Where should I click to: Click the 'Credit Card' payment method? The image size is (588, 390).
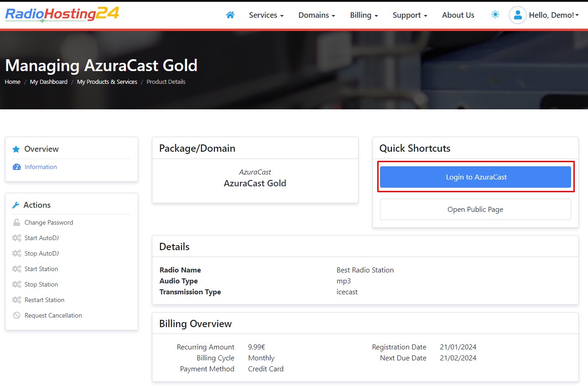click(x=266, y=369)
